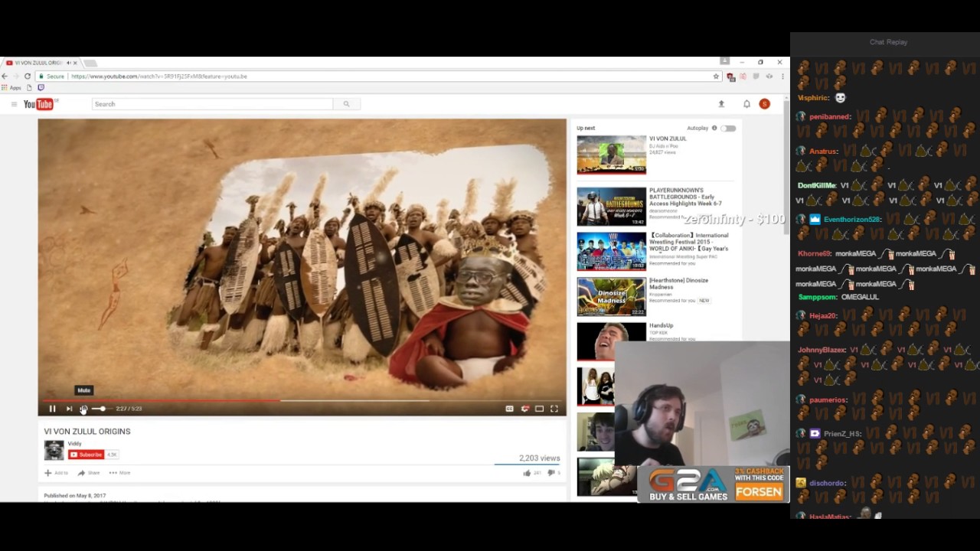Image resolution: width=980 pixels, height=551 pixels.
Task: Click the G2A buy and sell games banner
Action: click(713, 484)
